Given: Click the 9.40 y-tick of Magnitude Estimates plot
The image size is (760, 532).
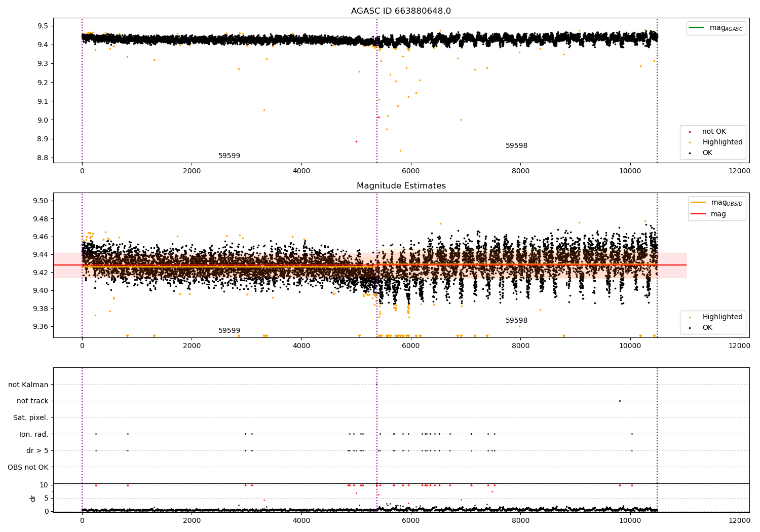Looking at the screenshot, I should click(x=41, y=290).
